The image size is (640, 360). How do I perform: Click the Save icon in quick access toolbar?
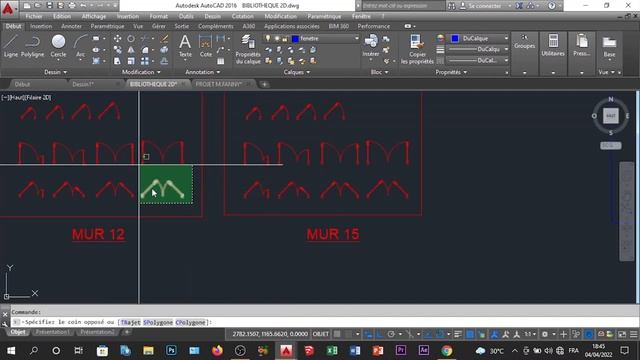point(49,5)
